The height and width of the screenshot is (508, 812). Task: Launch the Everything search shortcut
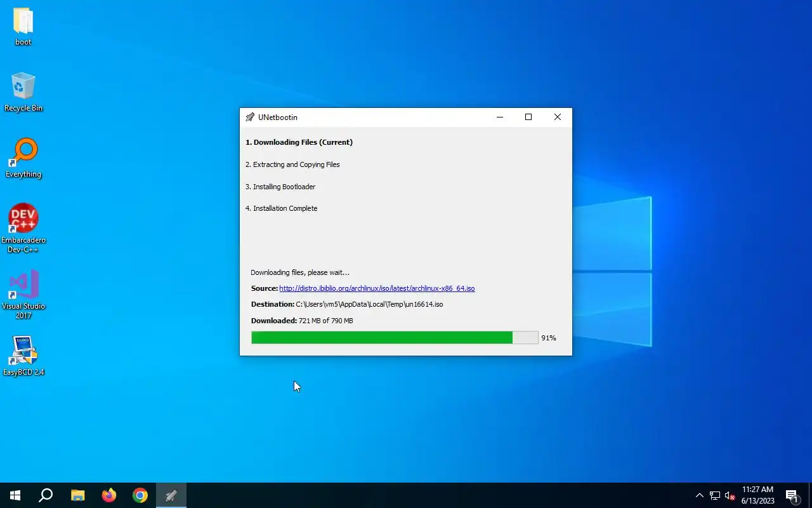tap(23, 159)
